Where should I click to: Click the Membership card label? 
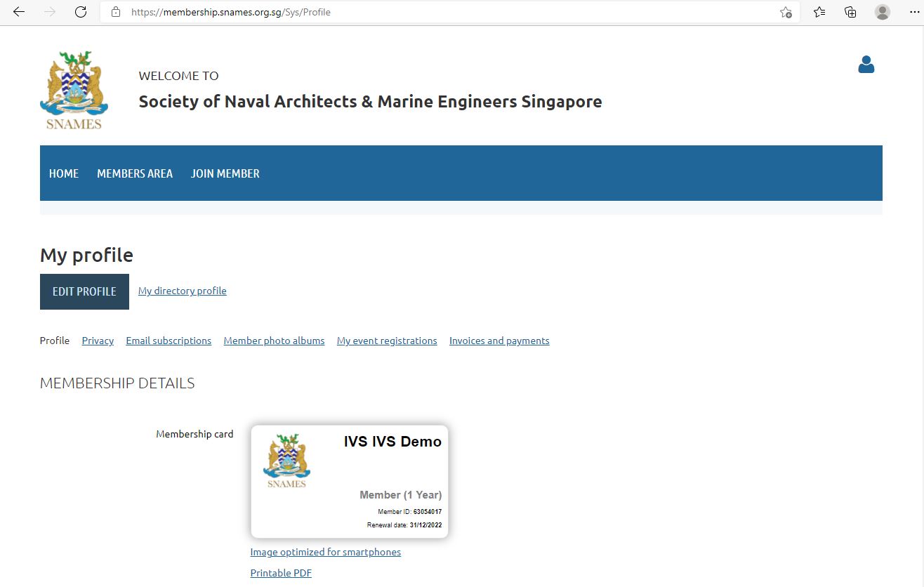194,434
